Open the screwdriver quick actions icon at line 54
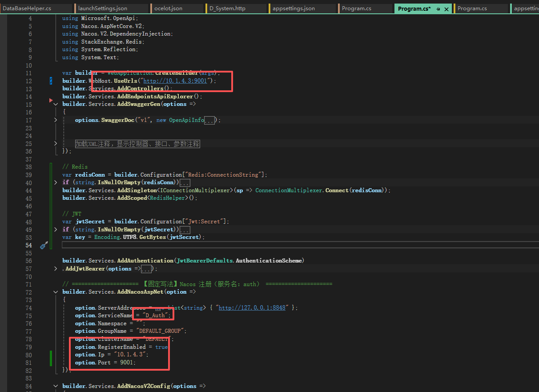The image size is (539, 392). pyautogui.click(x=44, y=245)
